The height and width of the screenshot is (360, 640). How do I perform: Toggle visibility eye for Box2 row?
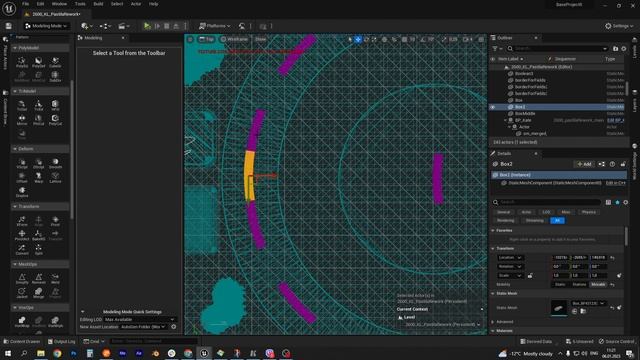[493, 107]
